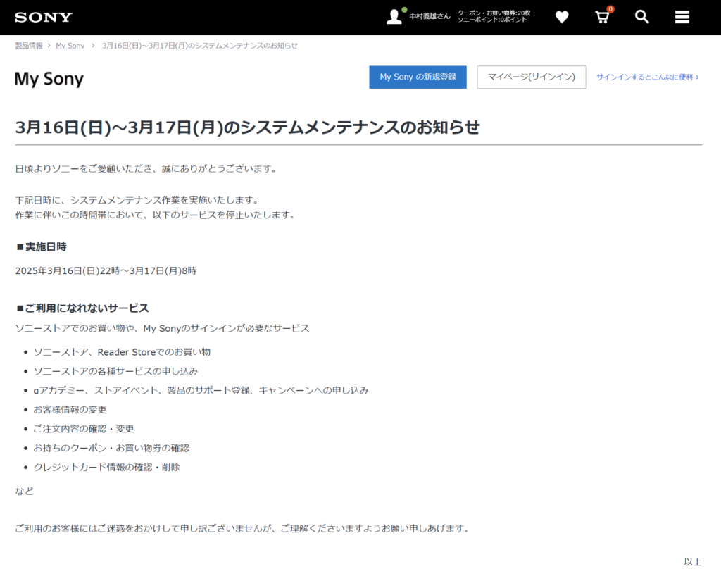The height and width of the screenshot is (588, 721).
Task: Click the 中村義雄さん user name
Action: coord(430,16)
